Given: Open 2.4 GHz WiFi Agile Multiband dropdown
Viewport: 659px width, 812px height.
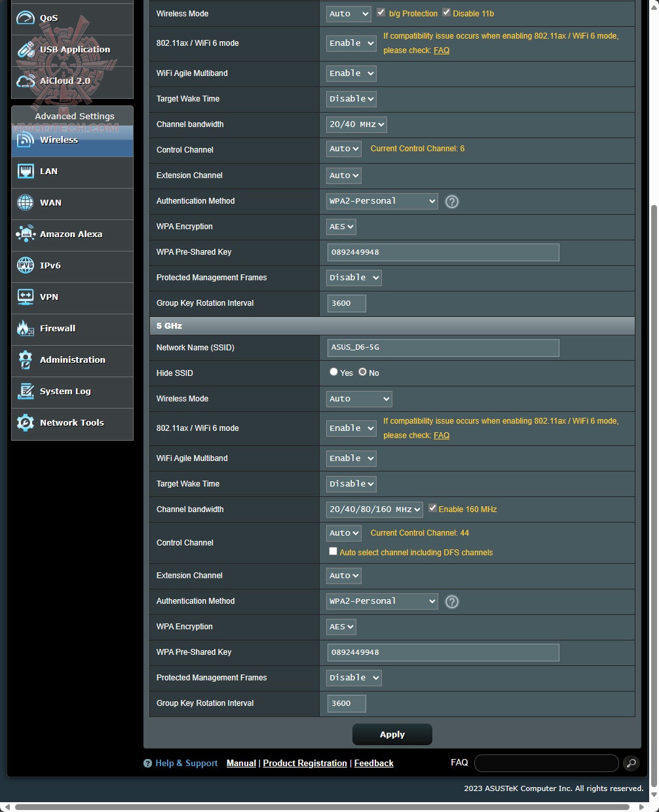Looking at the screenshot, I should coord(351,73).
